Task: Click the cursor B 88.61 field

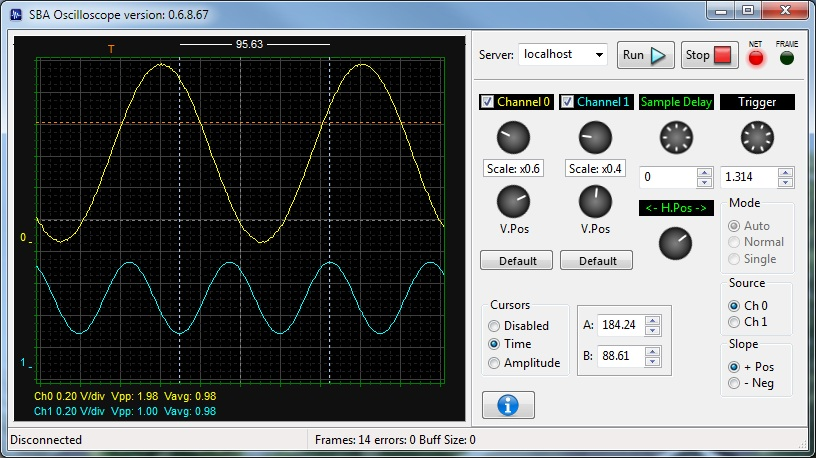Action: (621, 356)
